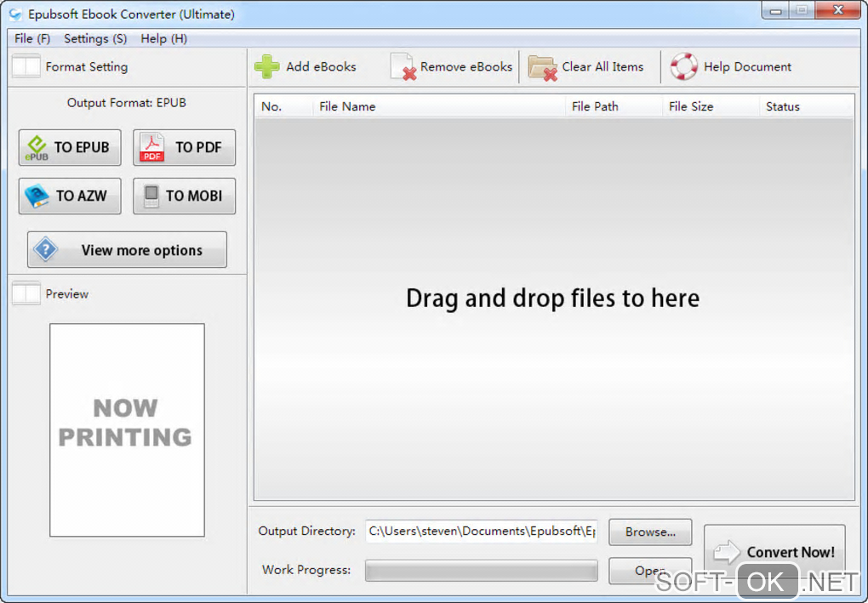Screen dimensions: 868x603
Task: Click the Browse... button
Action: click(650, 532)
